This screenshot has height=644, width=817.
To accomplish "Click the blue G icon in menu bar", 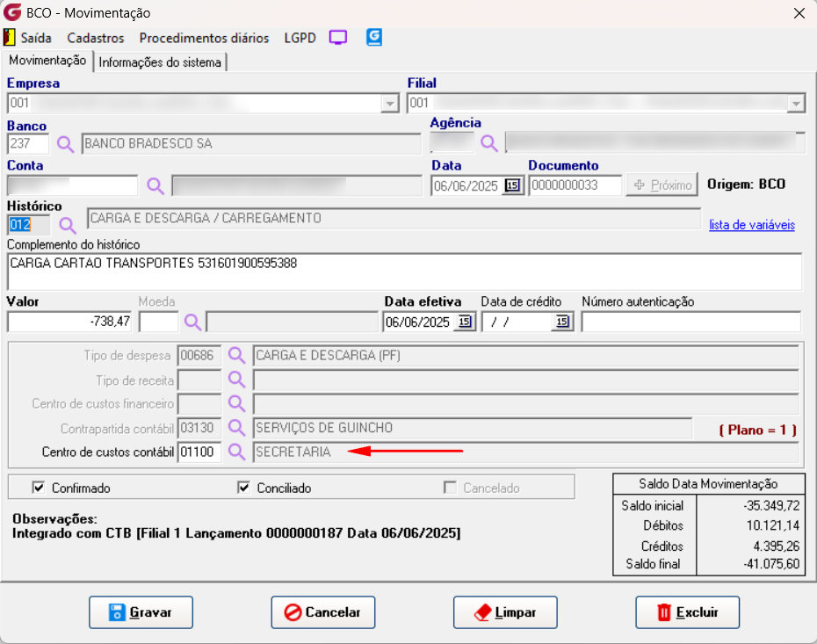I will [x=374, y=37].
